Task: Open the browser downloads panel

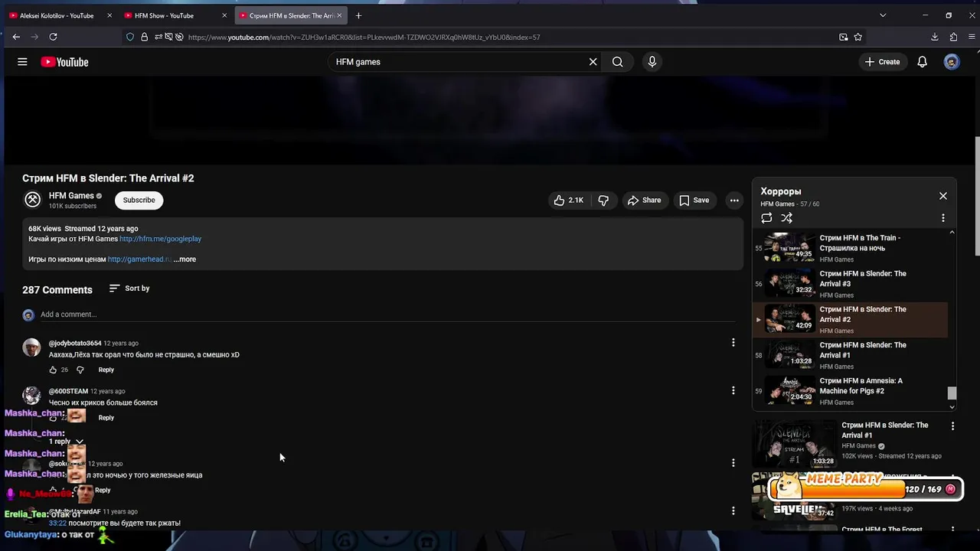Action: click(x=935, y=37)
